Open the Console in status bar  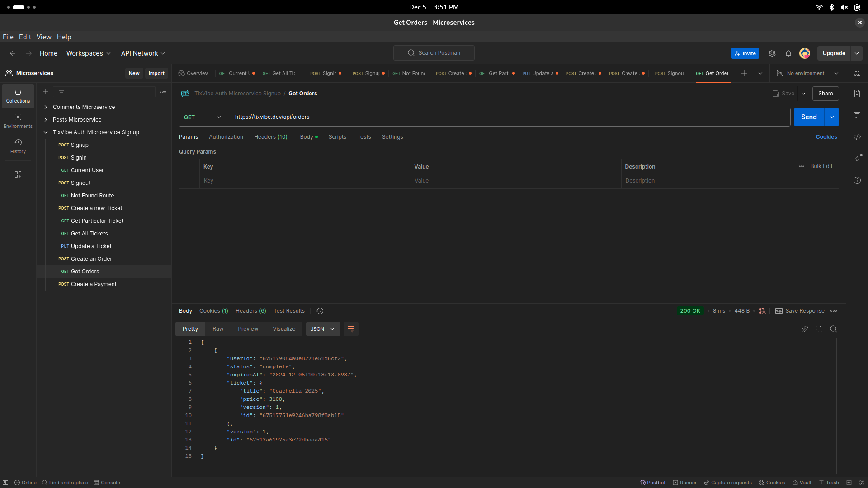(107, 483)
